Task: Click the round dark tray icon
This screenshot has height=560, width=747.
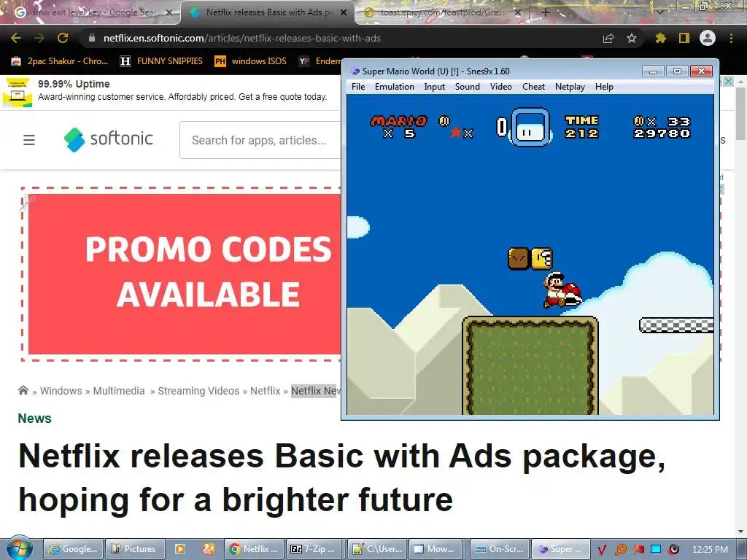Action: tap(673, 550)
